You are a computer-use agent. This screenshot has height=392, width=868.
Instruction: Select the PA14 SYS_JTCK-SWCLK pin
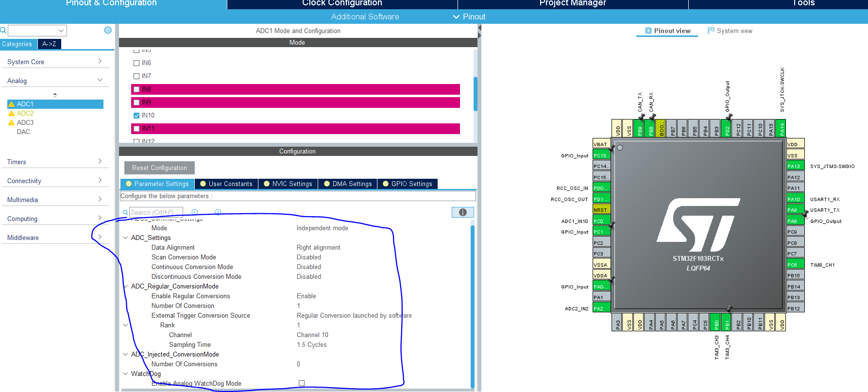click(x=782, y=128)
